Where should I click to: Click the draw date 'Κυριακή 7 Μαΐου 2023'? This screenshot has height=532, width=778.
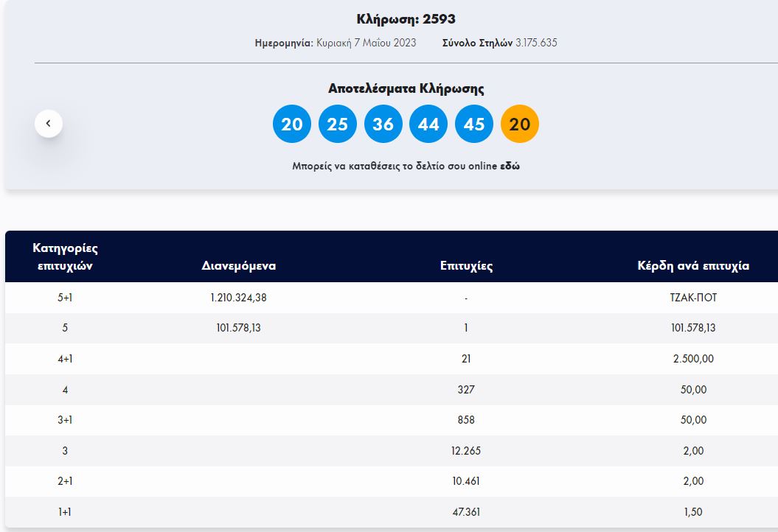pyautogui.click(x=366, y=43)
